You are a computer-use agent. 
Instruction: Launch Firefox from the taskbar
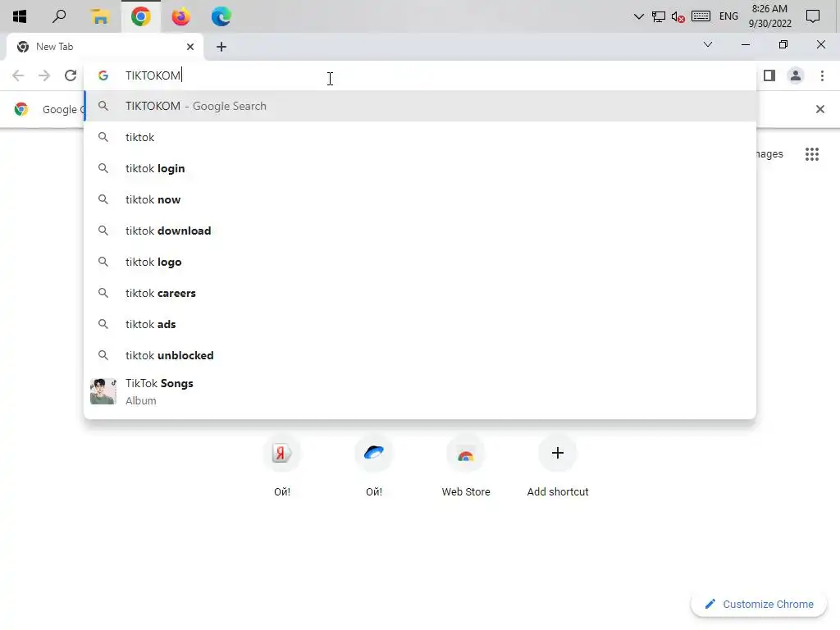181,16
